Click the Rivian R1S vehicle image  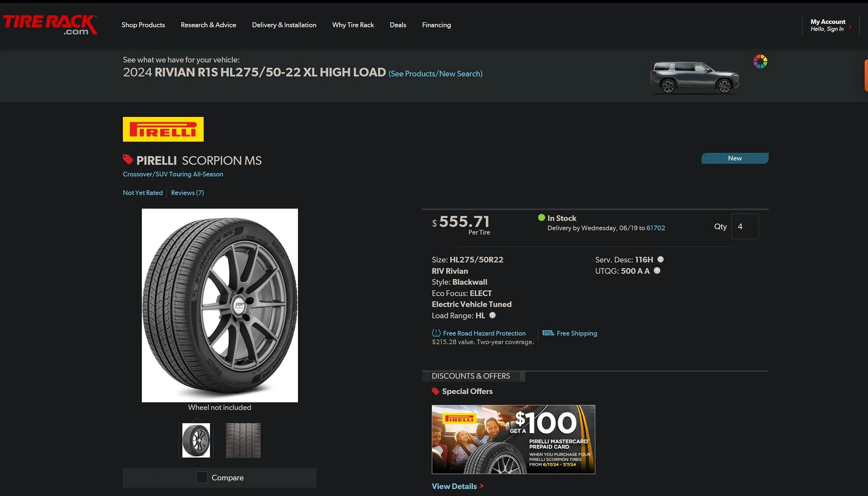694,77
